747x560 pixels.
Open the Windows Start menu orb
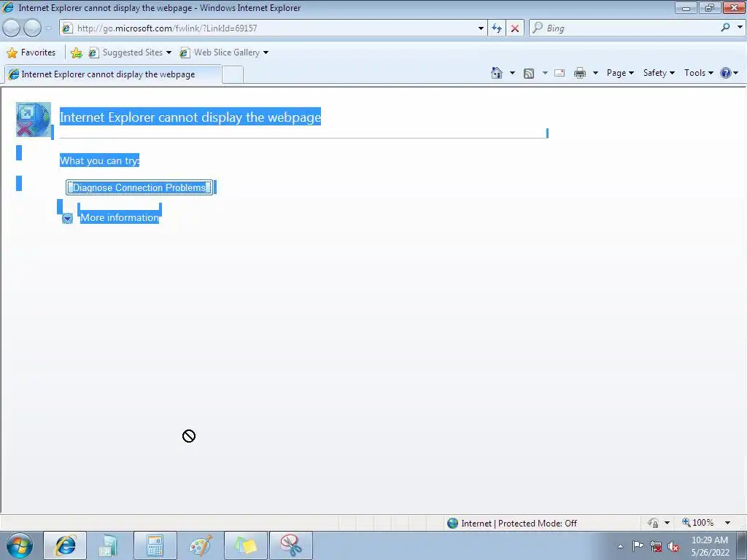click(20, 545)
